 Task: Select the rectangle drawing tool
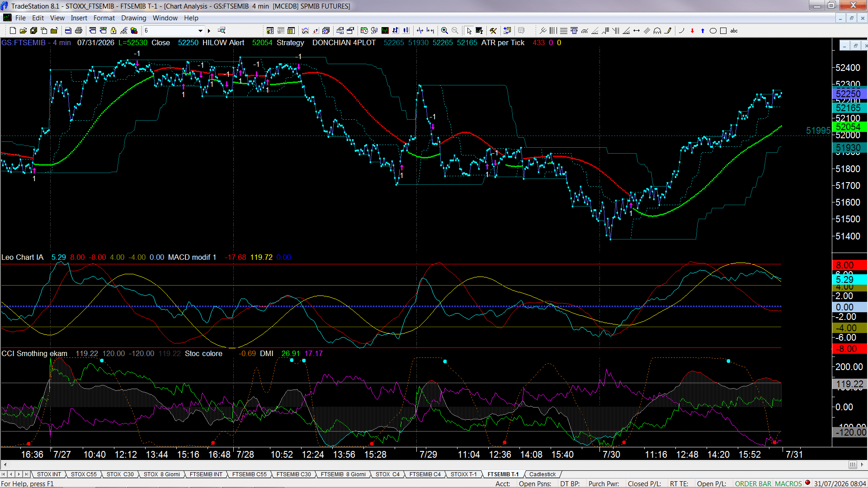pyautogui.click(x=723, y=31)
